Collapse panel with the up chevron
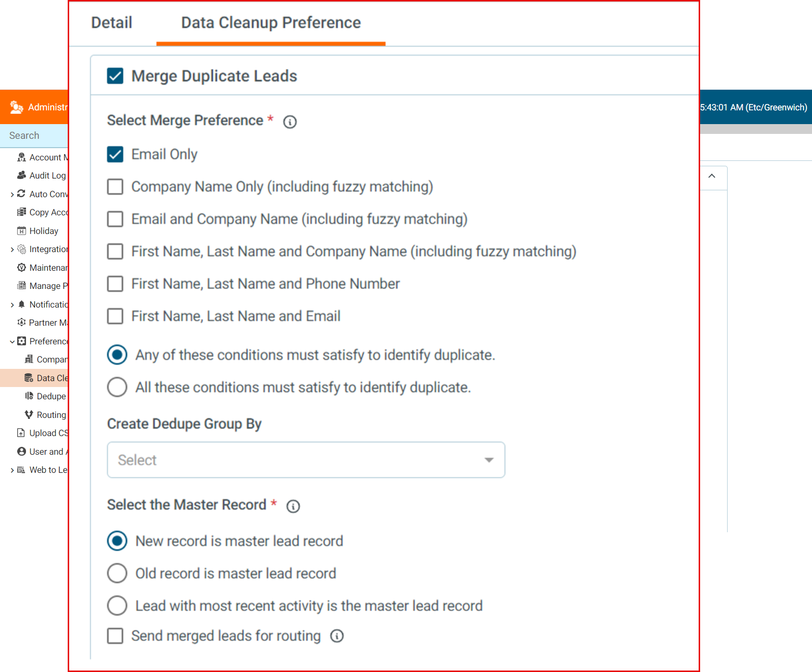This screenshot has width=812, height=672. click(712, 176)
